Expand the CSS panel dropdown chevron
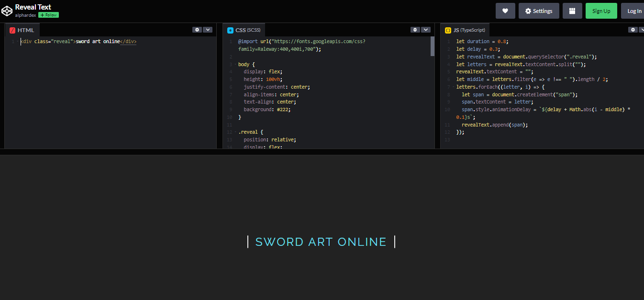The width and height of the screenshot is (644, 300). click(426, 29)
